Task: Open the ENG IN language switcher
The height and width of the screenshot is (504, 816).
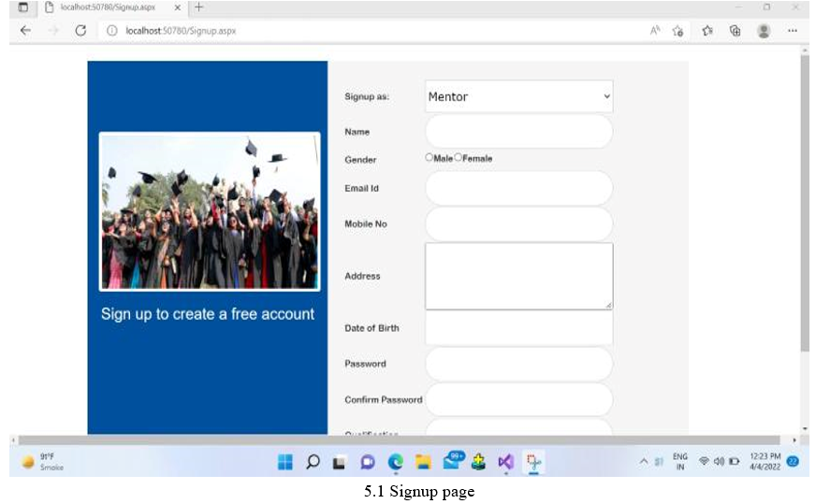Action: 679,461
